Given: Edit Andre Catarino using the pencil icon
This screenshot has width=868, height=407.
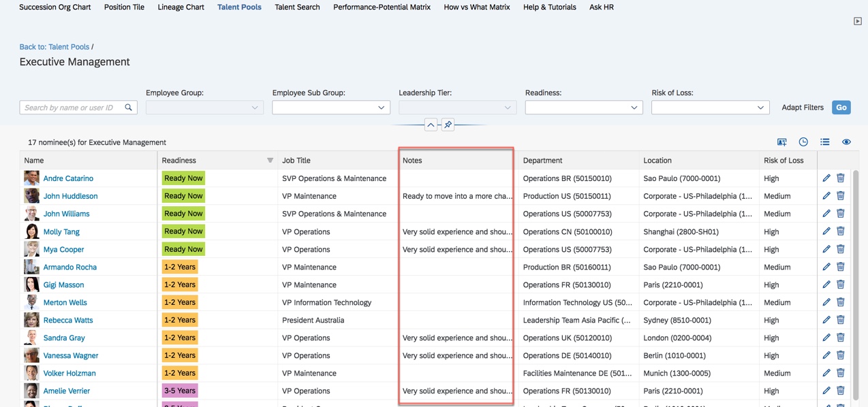Looking at the screenshot, I should pyautogui.click(x=826, y=178).
